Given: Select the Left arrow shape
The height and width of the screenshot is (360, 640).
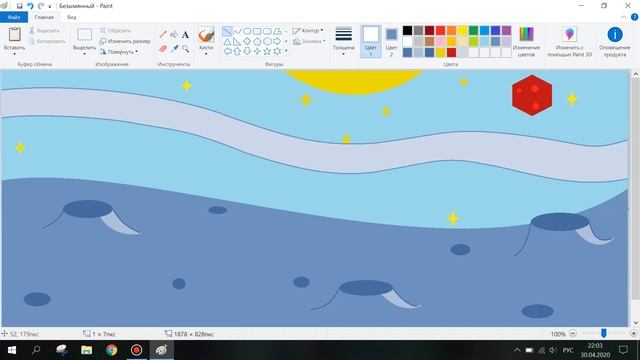Looking at the screenshot, I should click(227, 51).
